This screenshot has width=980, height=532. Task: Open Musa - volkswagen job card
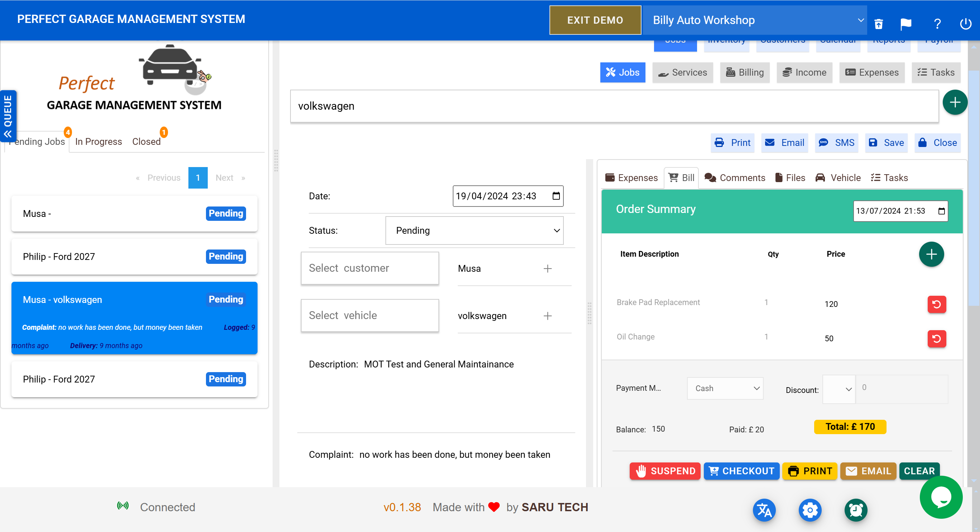click(x=134, y=318)
